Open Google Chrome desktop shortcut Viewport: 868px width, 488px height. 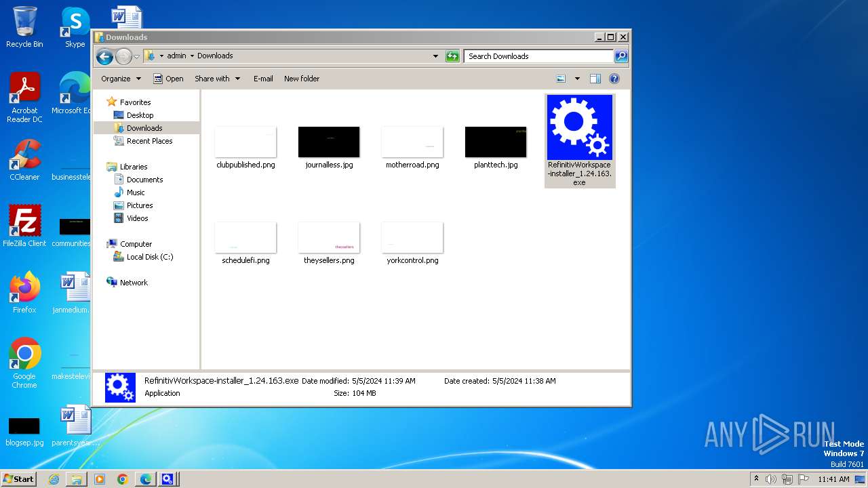[x=24, y=363]
